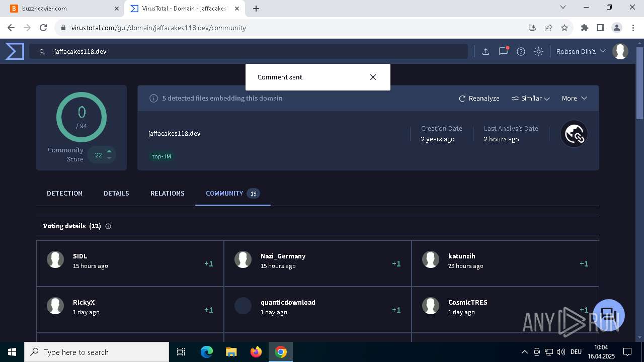This screenshot has height=362, width=644.
Task: Launch Microsoft Edge from taskbar
Action: click(207, 352)
